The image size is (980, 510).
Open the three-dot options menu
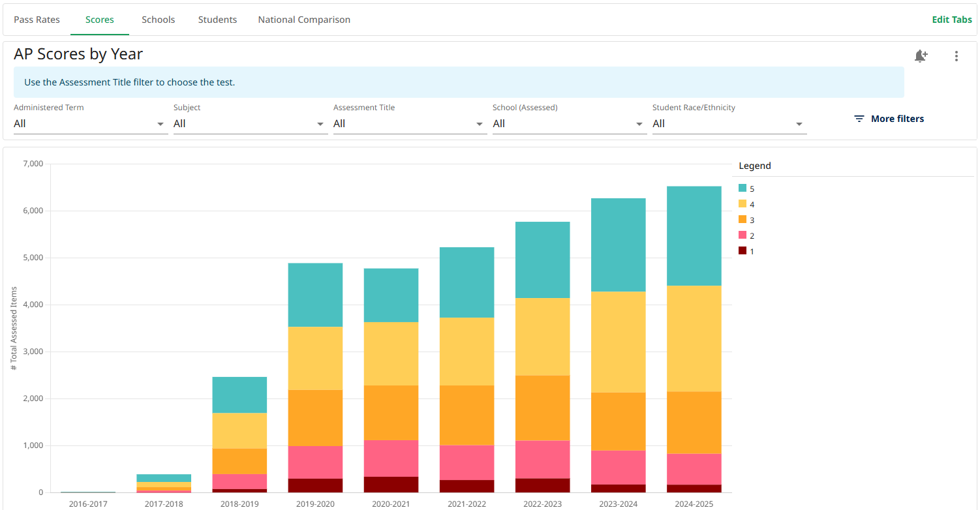957,56
